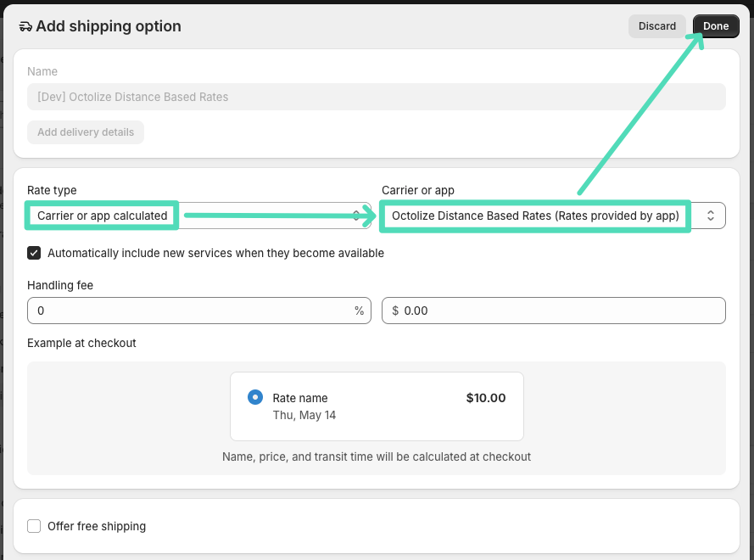Click the percent sign in the Handling fee field
Screen dimensions: 754x560
(x=360, y=311)
